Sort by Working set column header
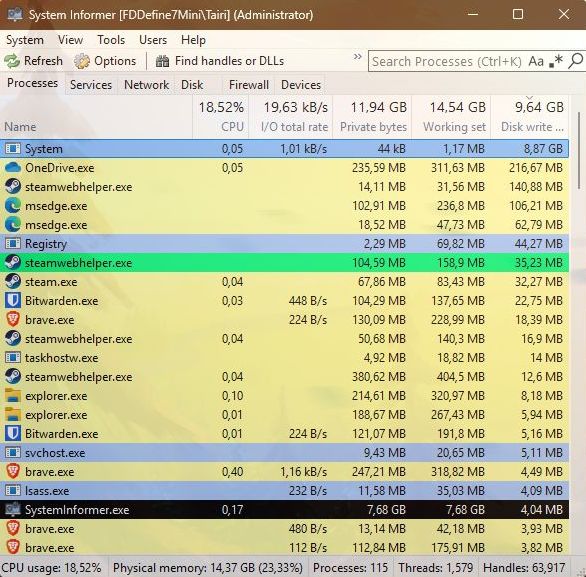 tap(451, 117)
